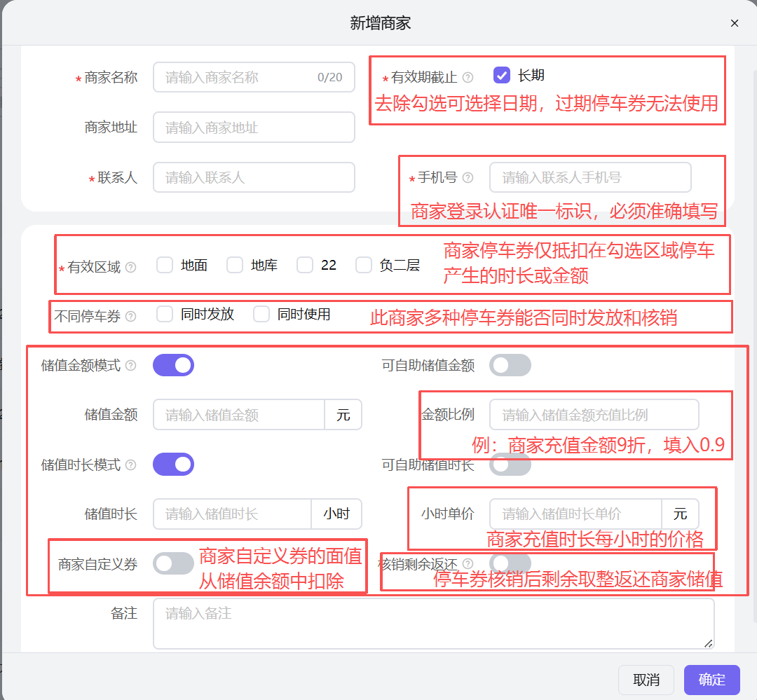This screenshot has height=700, width=757.
Task: View help for the 有效区域 field
Action: point(130,268)
